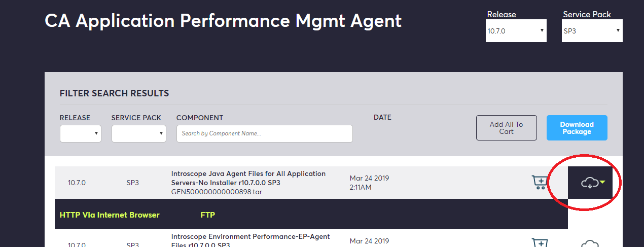Add Introscope Java Agent Files to cart

coord(539,182)
